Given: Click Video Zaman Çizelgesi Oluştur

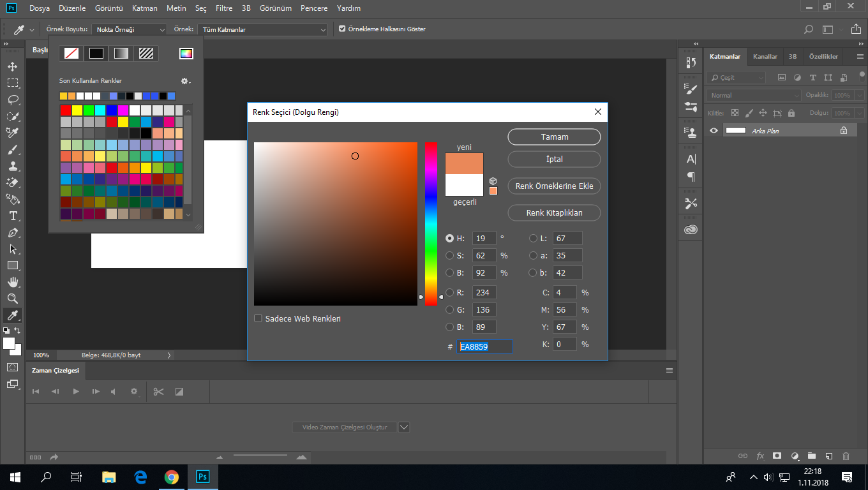Looking at the screenshot, I should pyautogui.click(x=345, y=427).
